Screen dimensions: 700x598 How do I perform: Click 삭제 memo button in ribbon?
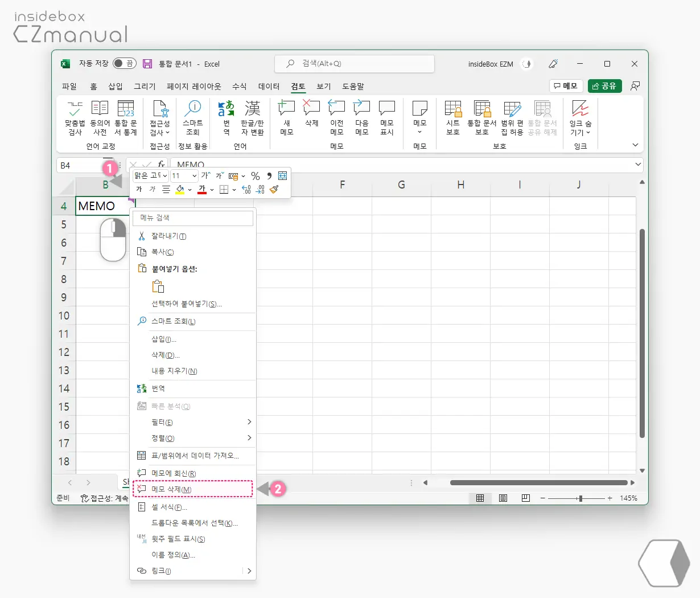[x=311, y=114]
